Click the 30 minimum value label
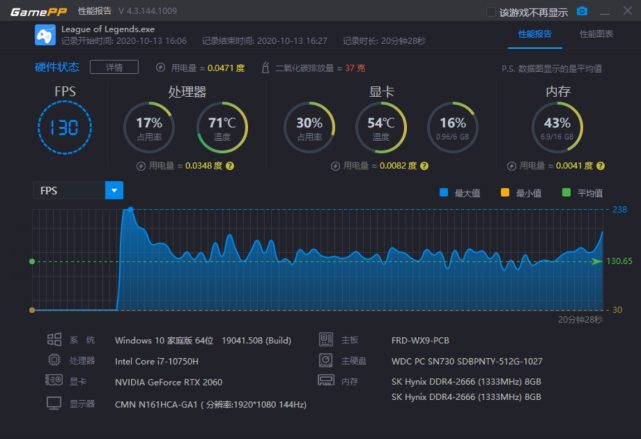This screenshot has width=641, height=439. [617, 310]
